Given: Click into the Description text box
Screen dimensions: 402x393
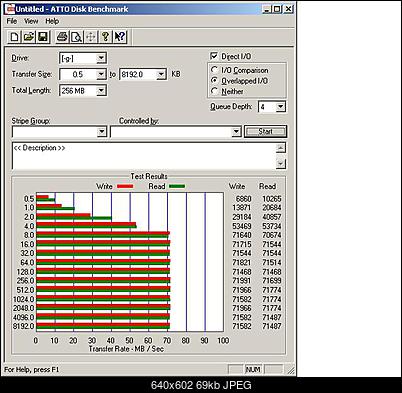Looking at the screenshot, I should point(144,156).
